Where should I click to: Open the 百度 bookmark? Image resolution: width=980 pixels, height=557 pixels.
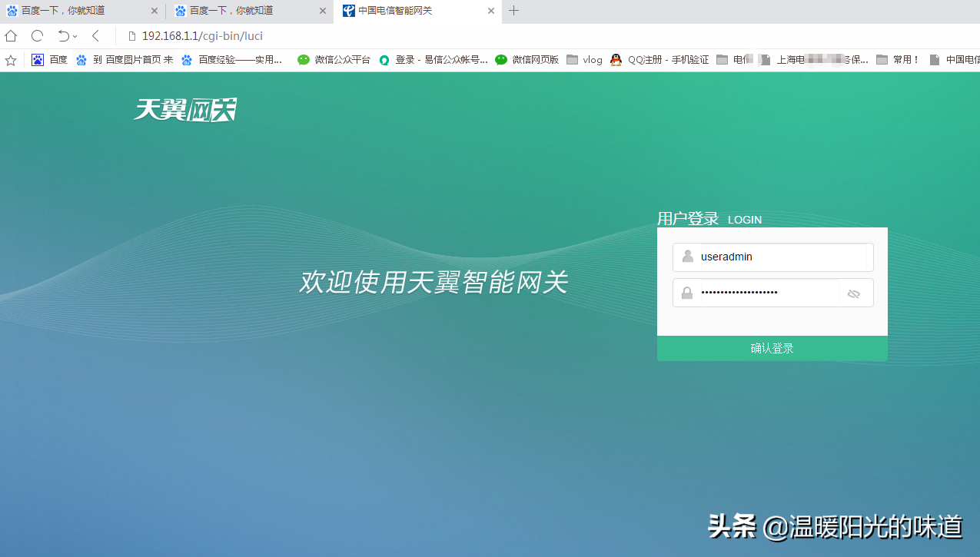[x=50, y=60]
